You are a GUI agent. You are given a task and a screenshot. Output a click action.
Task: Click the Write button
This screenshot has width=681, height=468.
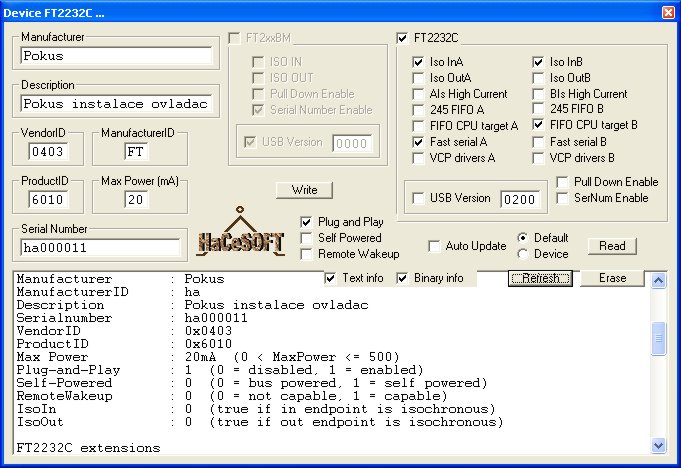coord(304,190)
